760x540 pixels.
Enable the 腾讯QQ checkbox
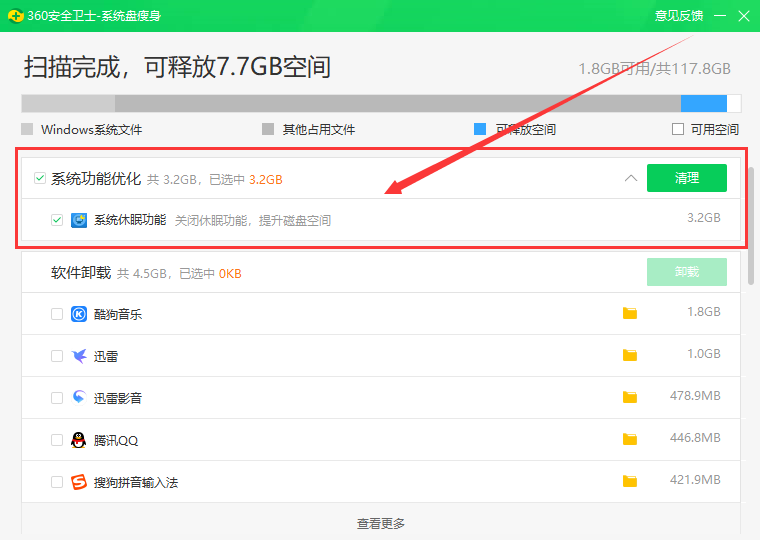(x=57, y=440)
